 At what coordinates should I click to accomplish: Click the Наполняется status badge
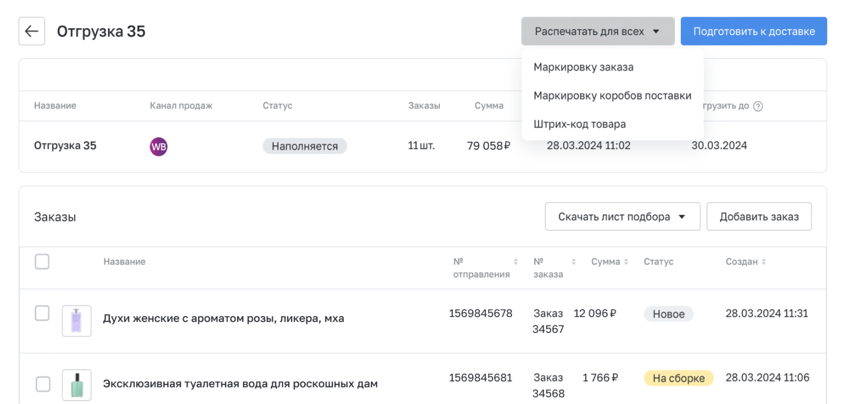click(x=304, y=146)
